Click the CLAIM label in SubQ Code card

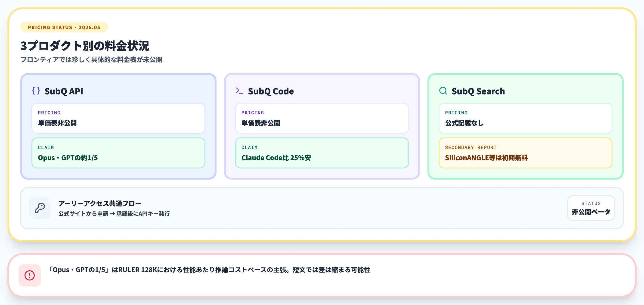pyautogui.click(x=250, y=147)
